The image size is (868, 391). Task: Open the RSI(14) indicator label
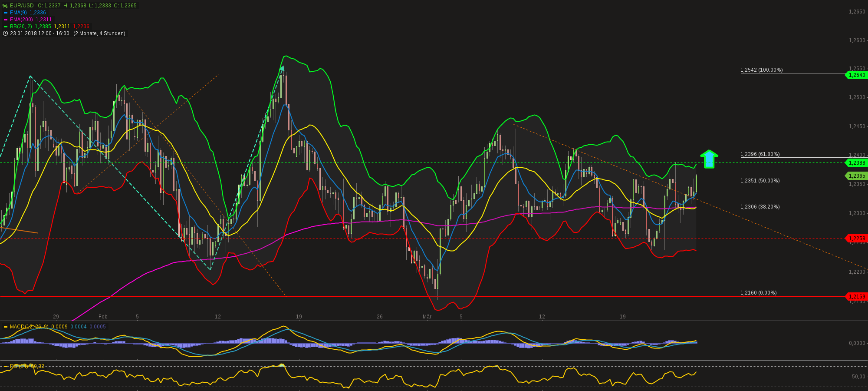pyautogui.click(x=19, y=366)
